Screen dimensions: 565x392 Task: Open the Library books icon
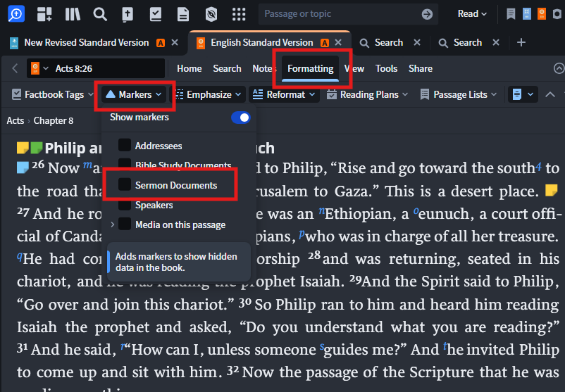(x=73, y=14)
